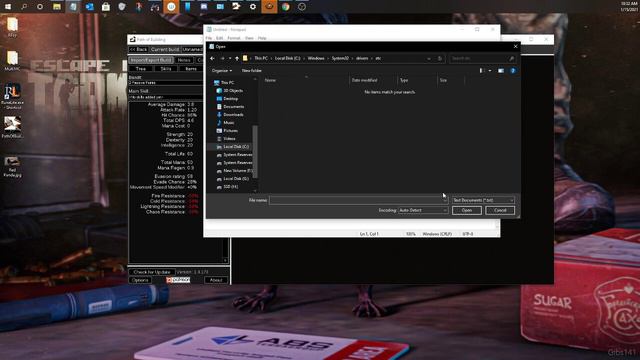Refresh the folder view
640x360 pixels.
tap(440, 58)
